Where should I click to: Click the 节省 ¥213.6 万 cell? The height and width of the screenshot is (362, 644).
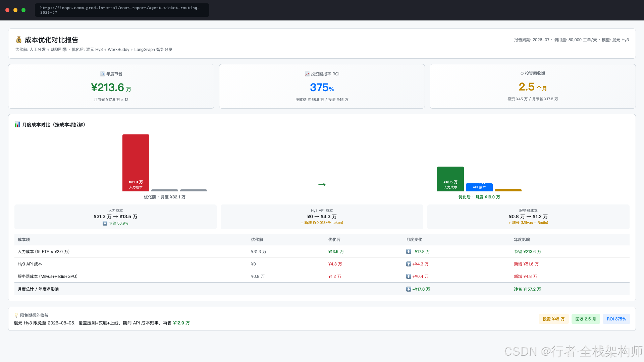(x=528, y=252)
